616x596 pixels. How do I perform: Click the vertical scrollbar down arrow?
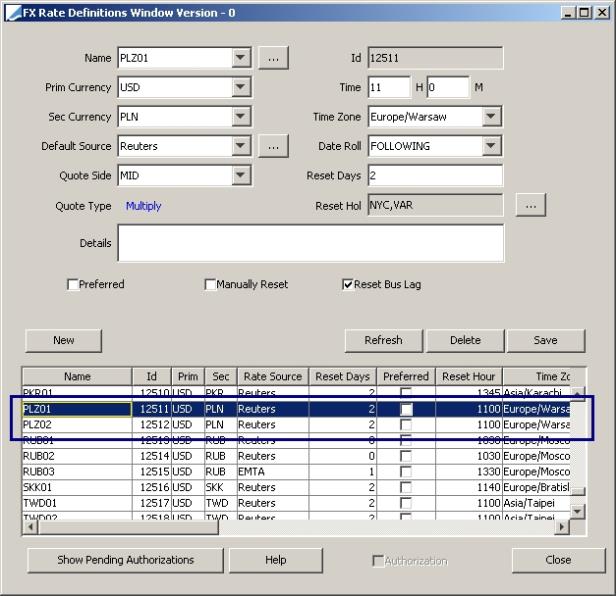577,511
